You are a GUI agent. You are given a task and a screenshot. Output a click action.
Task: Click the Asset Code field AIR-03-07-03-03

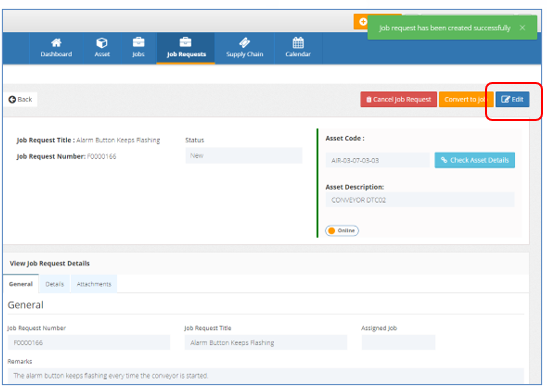point(377,161)
